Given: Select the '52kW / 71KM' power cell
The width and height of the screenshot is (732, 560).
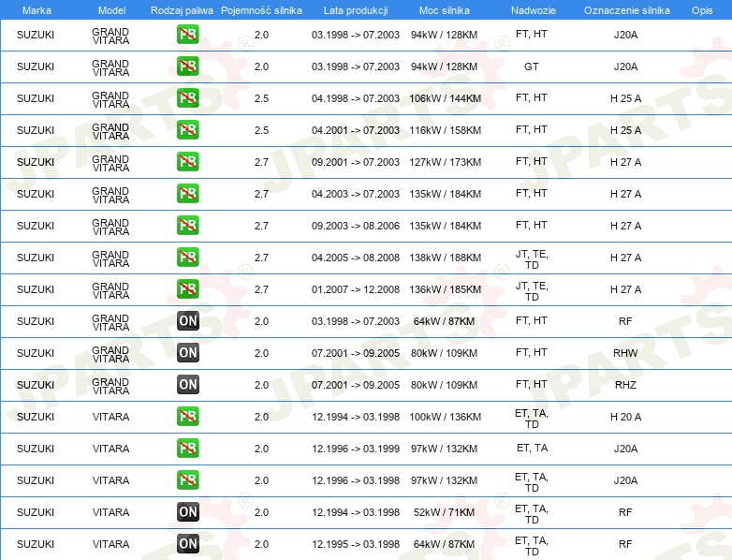Looking at the screenshot, I should tap(444, 512).
